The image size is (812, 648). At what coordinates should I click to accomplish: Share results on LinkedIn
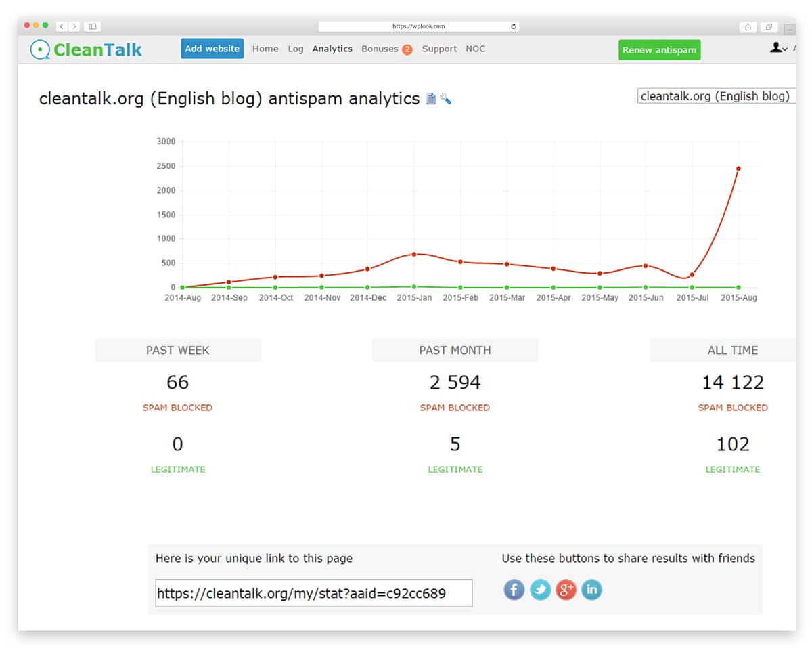click(x=591, y=590)
